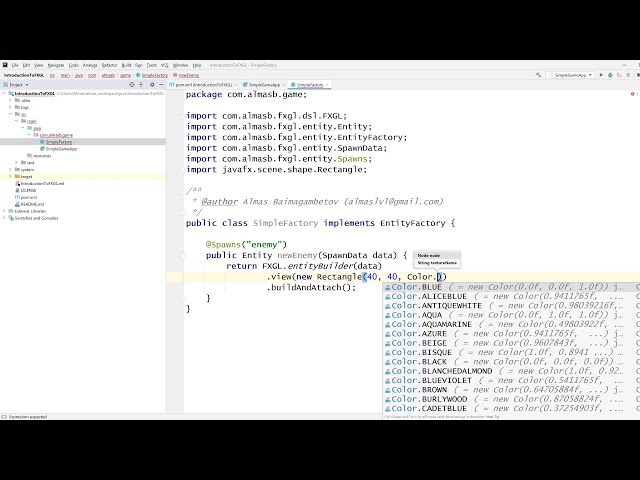Choose Color.BLUE from completion list

[511, 287]
